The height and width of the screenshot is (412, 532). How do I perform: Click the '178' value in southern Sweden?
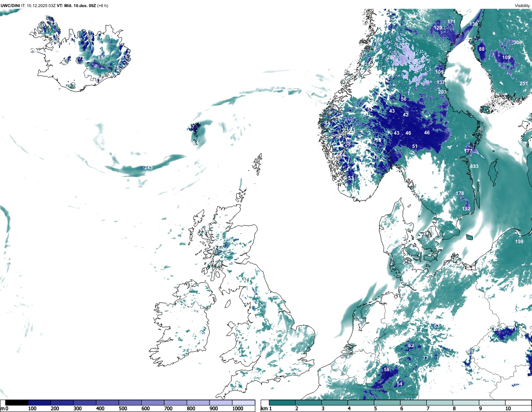point(460,193)
